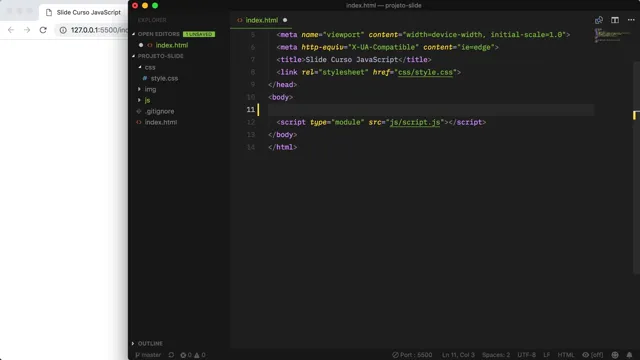
Task: Open the split editor icon
Action: click(615, 20)
